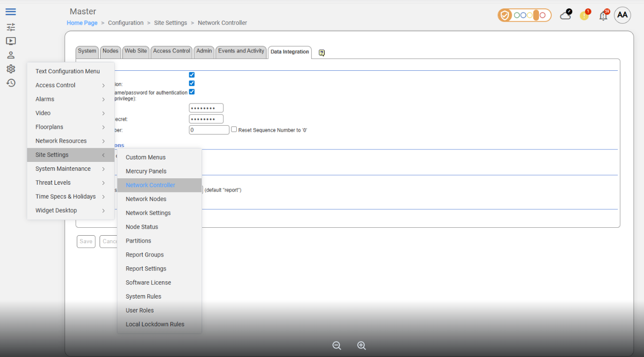The width and height of the screenshot is (644, 357).
Task: Expand the Threat Levels submenu
Action: 70,183
